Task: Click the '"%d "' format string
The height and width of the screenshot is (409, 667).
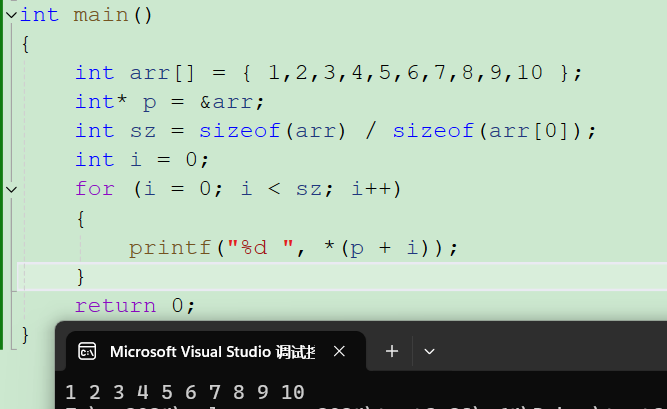Action: (x=260, y=247)
